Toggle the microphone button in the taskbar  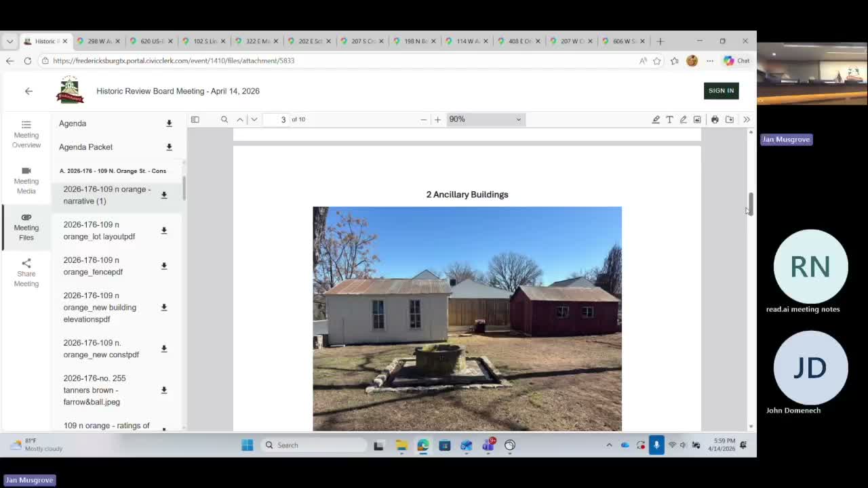click(x=656, y=445)
